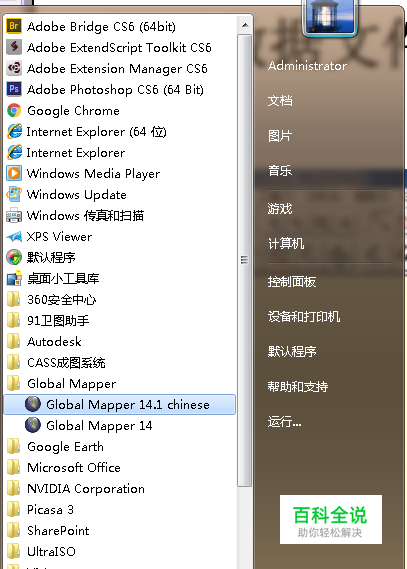Open 帮助和支持
This screenshot has width=407, height=569.
point(298,386)
